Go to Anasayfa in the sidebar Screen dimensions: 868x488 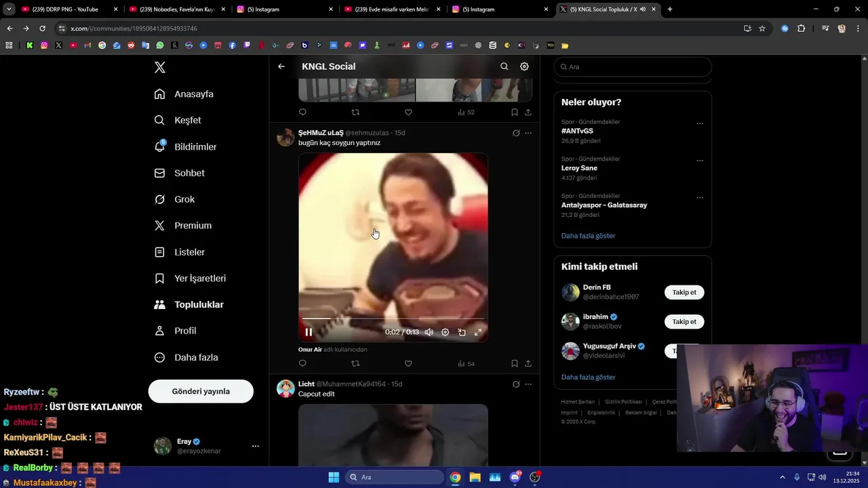click(x=184, y=94)
